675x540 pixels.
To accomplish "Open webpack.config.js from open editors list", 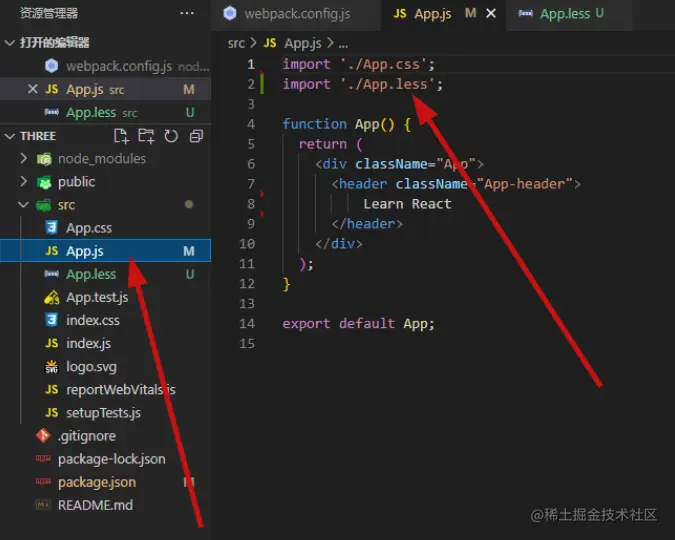I will click(105, 66).
